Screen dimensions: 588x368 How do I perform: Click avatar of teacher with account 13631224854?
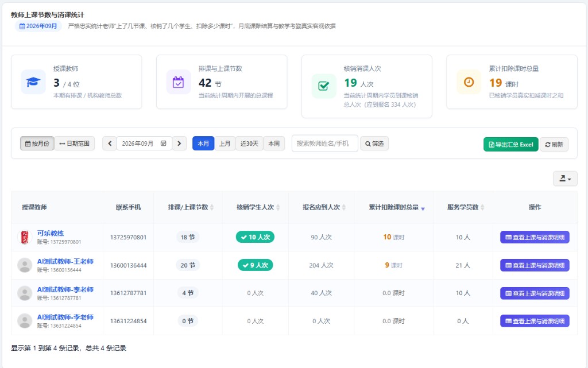coord(25,321)
